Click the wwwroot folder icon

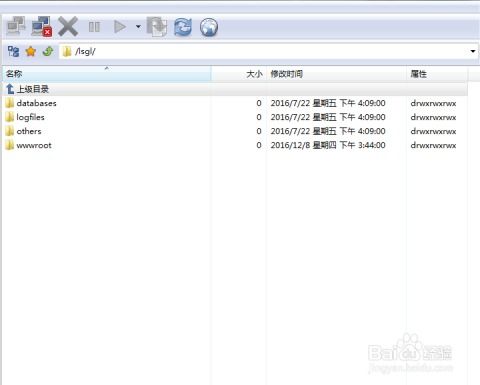[x=10, y=145]
